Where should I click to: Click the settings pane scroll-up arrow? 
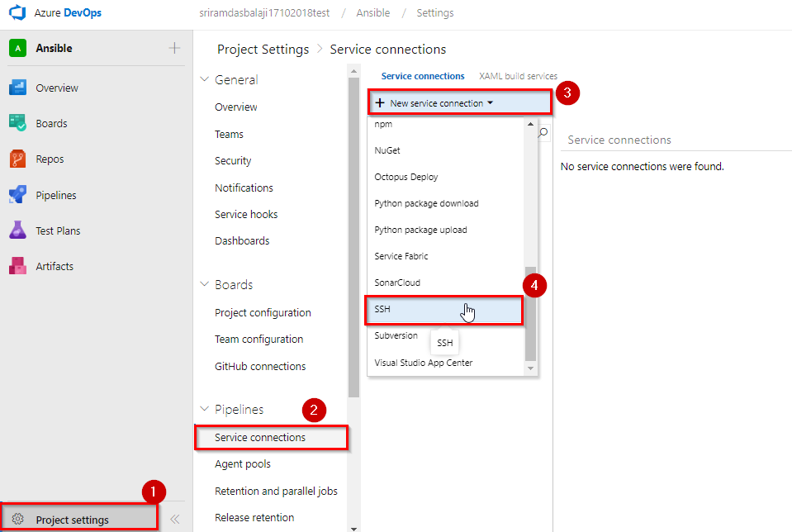pyautogui.click(x=353, y=71)
